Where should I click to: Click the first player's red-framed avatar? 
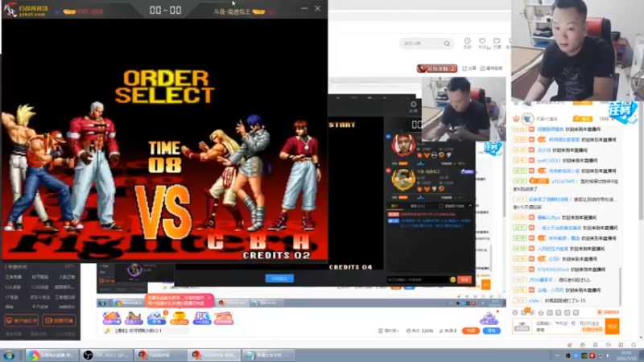(403, 145)
